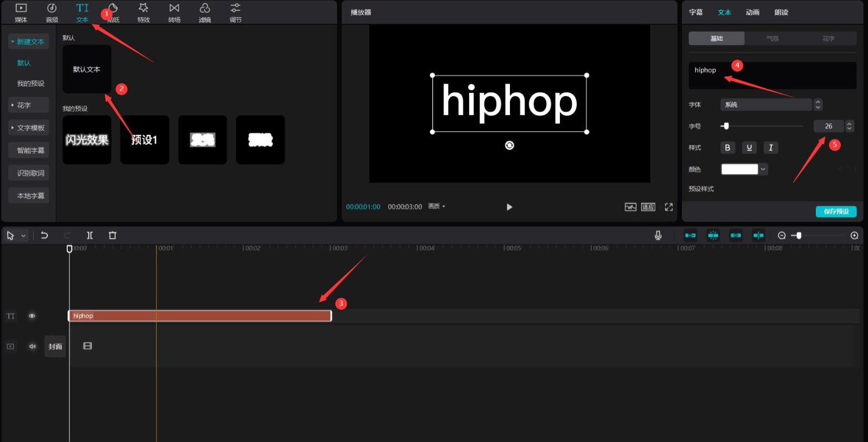Redo the last undone edit
The image size is (868, 442).
[67, 235]
